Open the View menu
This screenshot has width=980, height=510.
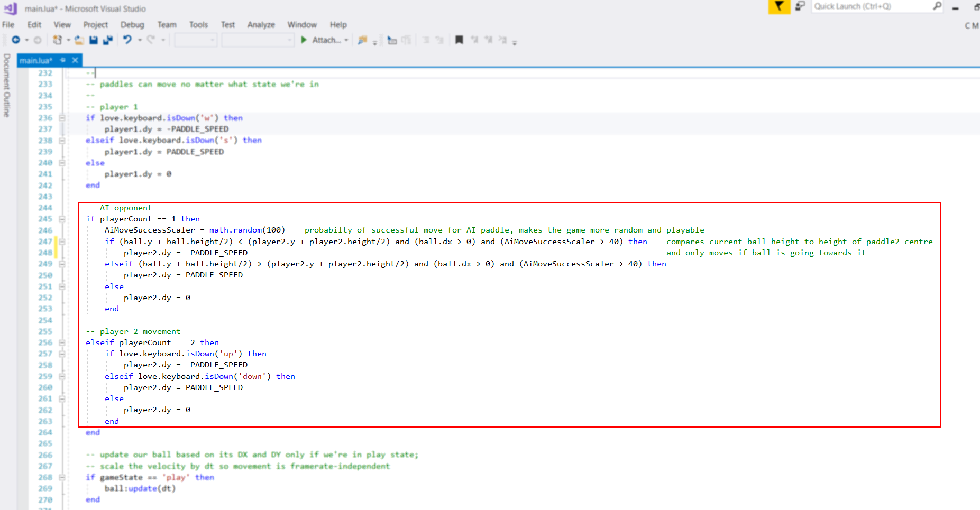pos(62,24)
